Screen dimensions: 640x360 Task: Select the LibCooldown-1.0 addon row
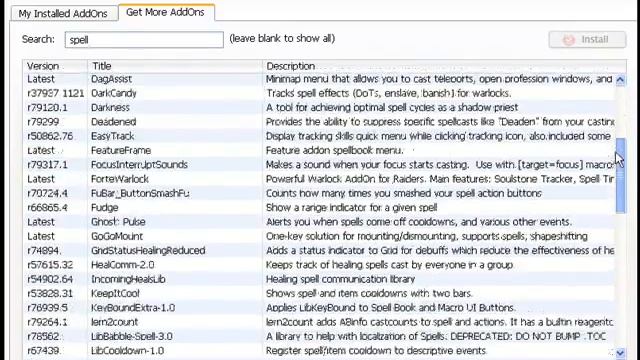(x=319, y=351)
